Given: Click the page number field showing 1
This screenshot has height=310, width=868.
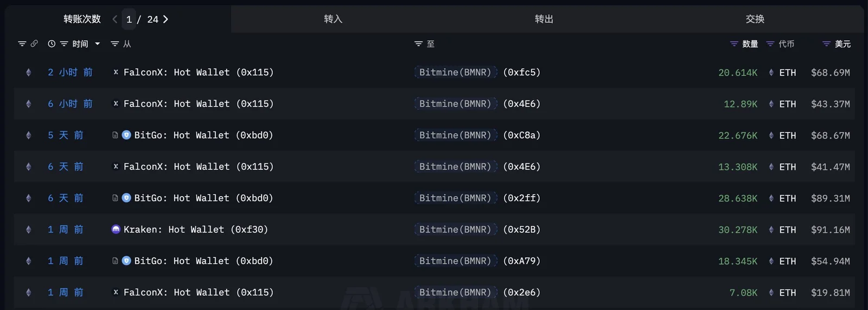Looking at the screenshot, I should pyautogui.click(x=129, y=20).
